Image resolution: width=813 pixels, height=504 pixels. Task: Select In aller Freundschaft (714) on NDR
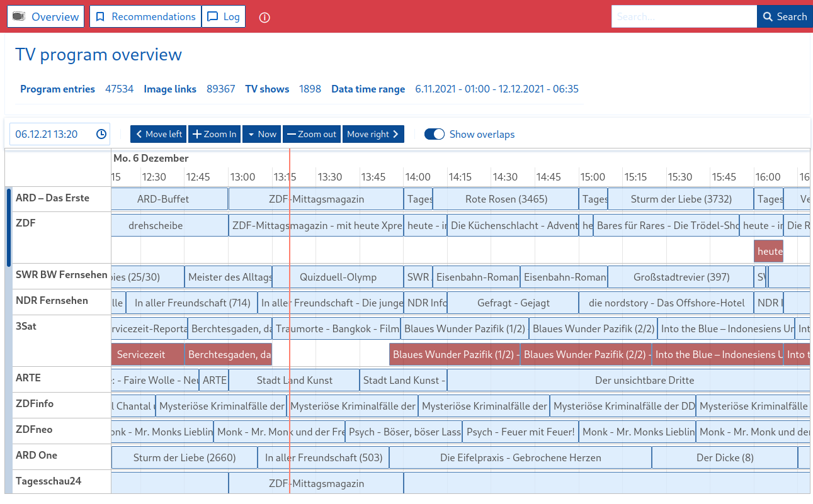click(191, 303)
